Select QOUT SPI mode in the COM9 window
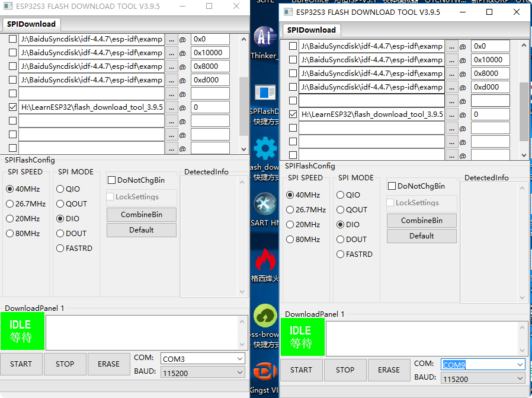This screenshot has width=532, height=398. (x=352, y=209)
